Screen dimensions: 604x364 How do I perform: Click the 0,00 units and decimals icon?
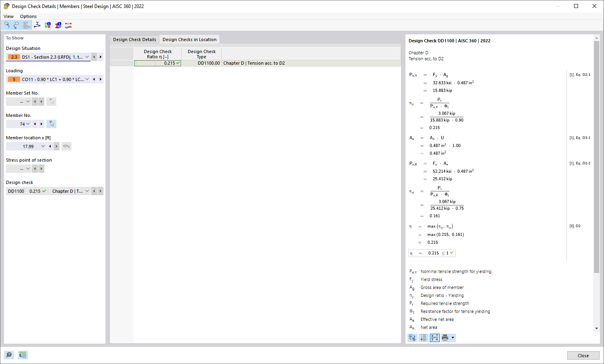[x=23, y=355]
